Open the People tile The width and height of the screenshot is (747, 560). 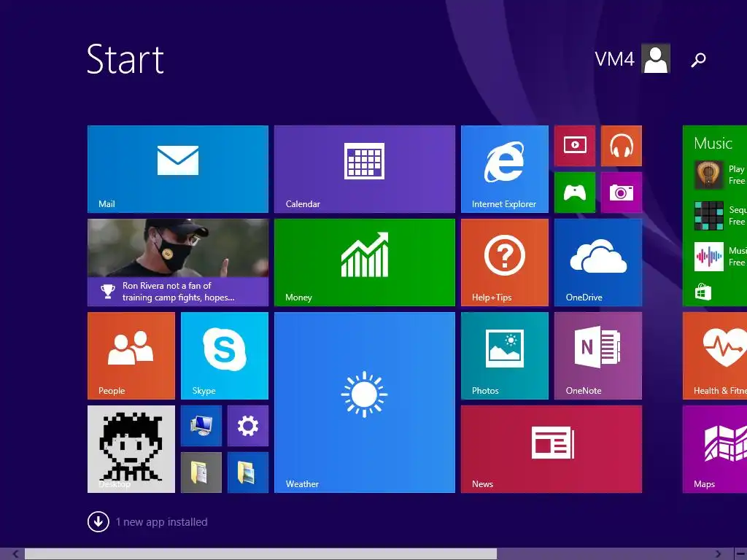(x=131, y=356)
